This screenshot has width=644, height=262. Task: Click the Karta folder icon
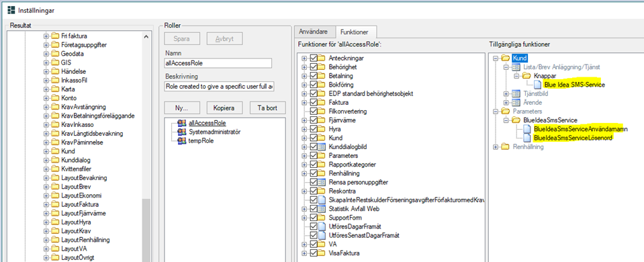pyautogui.click(x=55, y=89)
